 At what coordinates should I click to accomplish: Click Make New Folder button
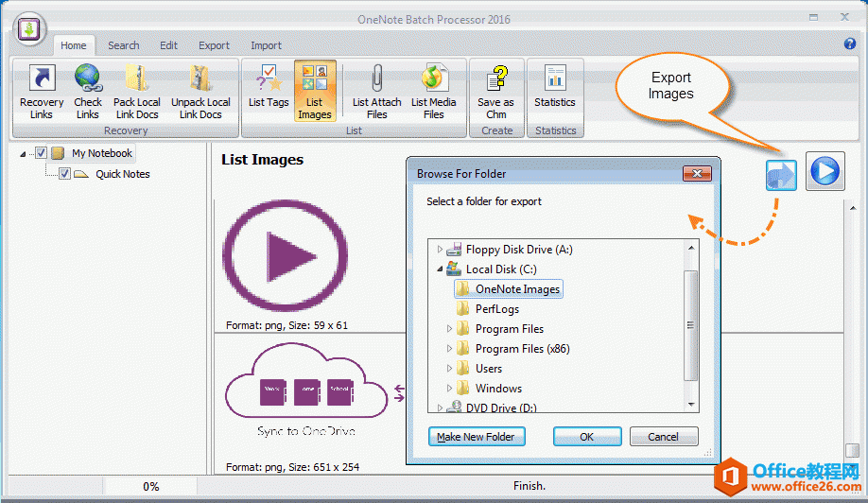[477, 437]
